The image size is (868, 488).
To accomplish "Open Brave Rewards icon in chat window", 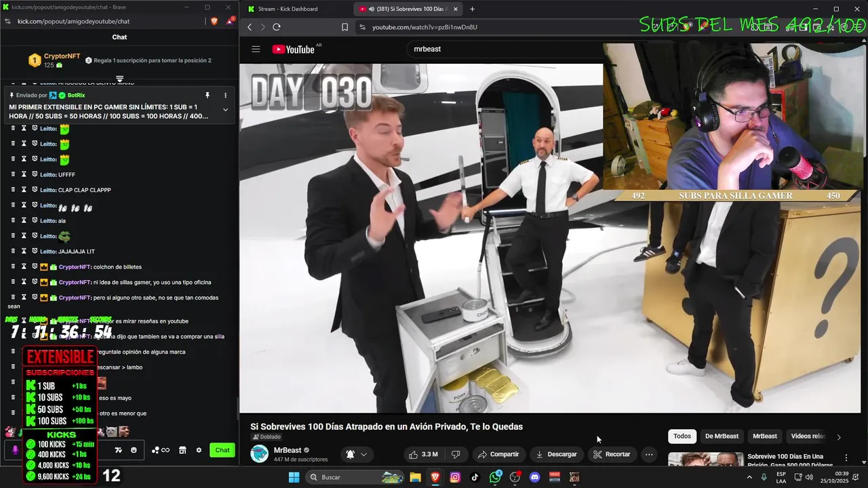I will coord(231,21).
